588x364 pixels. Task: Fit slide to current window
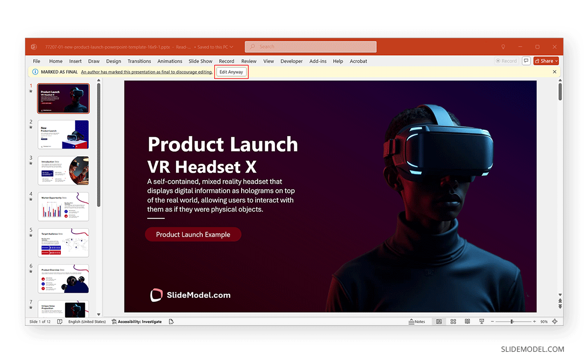point(555,321)
